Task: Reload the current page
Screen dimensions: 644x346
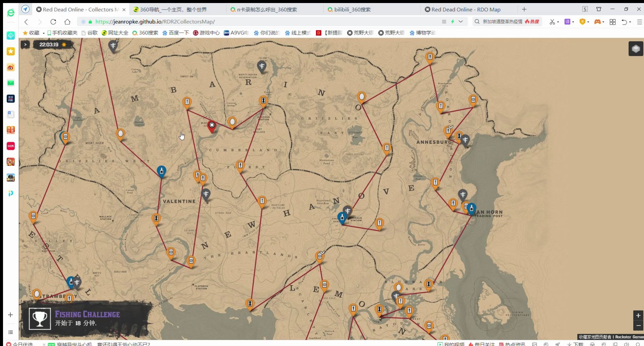Action: click(x=53, y=22)
